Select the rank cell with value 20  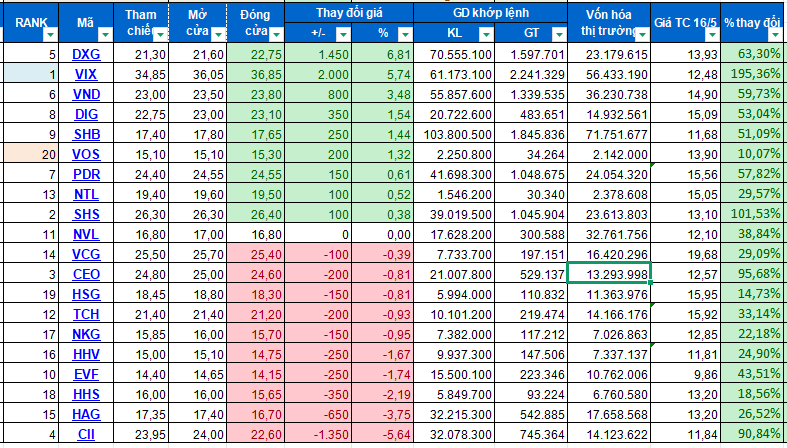(x=31, y=154)
